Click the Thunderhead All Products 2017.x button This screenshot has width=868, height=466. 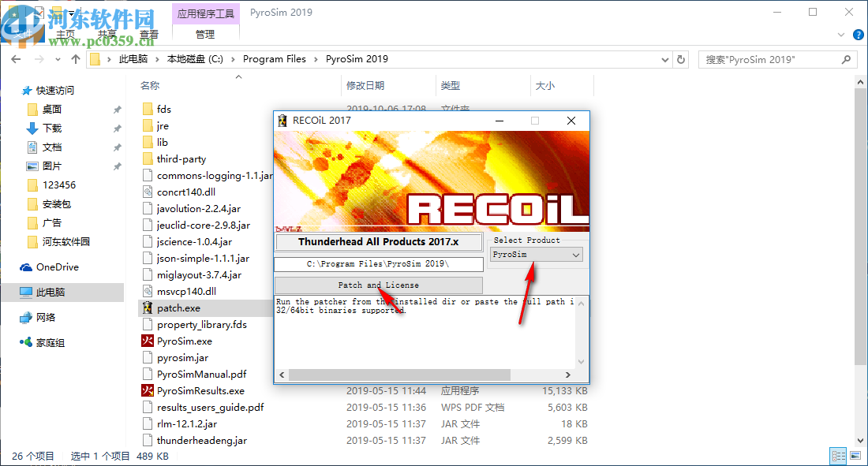pyautogui.click(x=379, y=241)
